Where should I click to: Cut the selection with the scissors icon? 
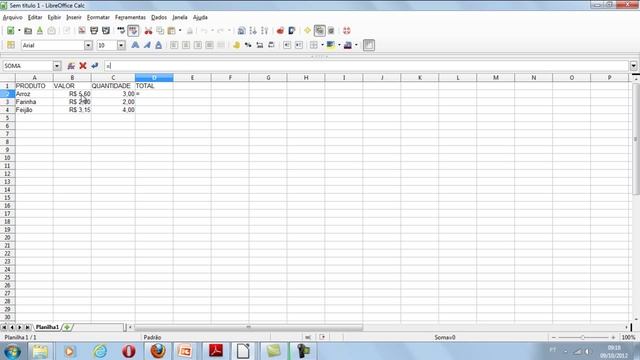click(x=148, y=31)
